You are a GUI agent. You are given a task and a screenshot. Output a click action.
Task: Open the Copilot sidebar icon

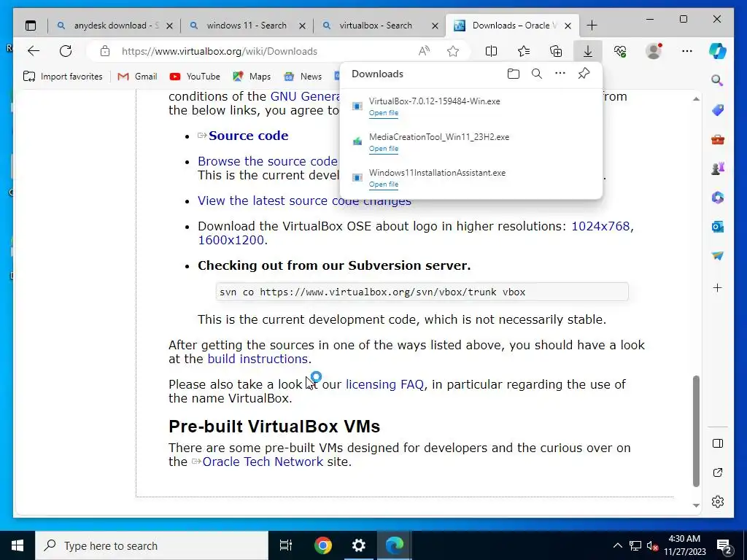click(x=718, y=51)
